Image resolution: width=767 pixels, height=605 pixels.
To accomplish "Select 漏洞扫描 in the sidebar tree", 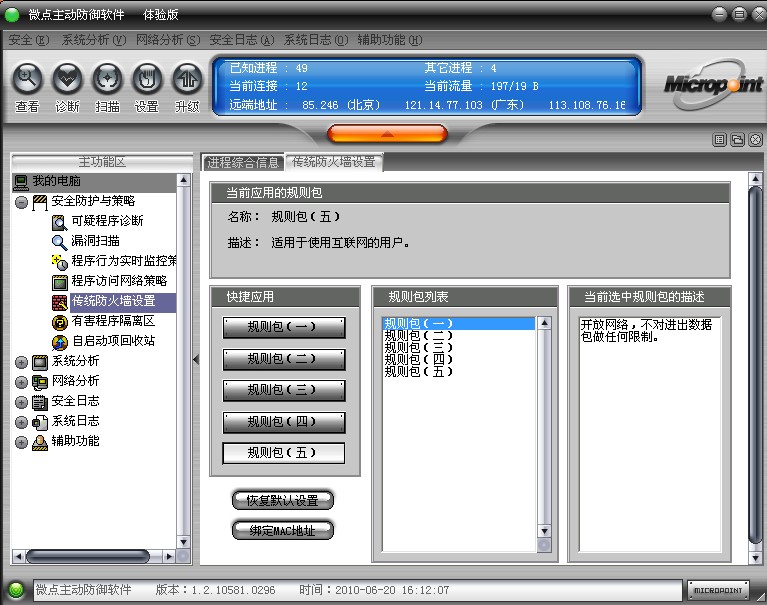I will pos(95,241).
